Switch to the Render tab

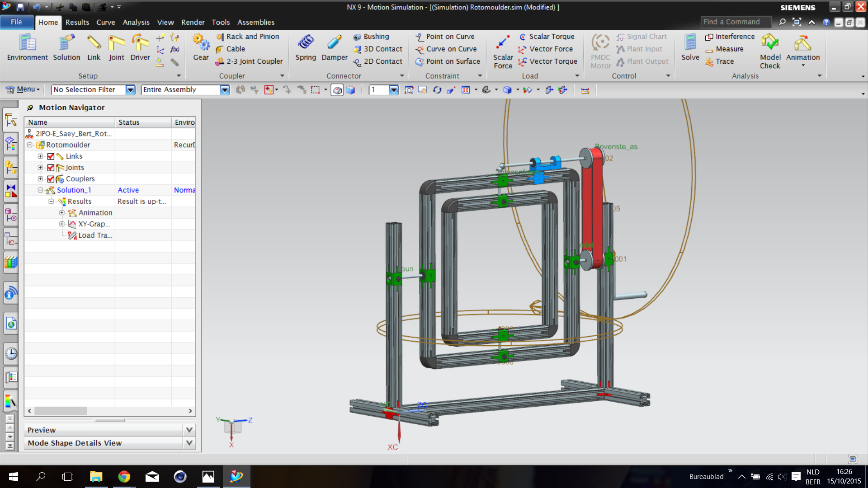coord(193,22)
